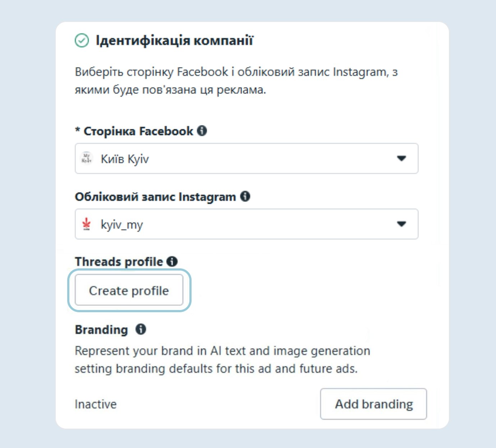Click the Threads profile label
Screen dimensions: 496x448
point(119,262)
